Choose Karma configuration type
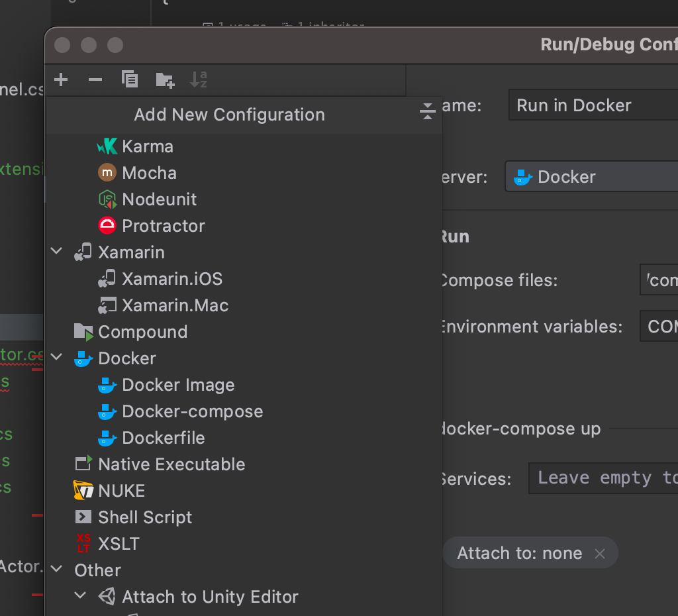Viewport: 678px width, 616px height. click(x=148, y=146)
